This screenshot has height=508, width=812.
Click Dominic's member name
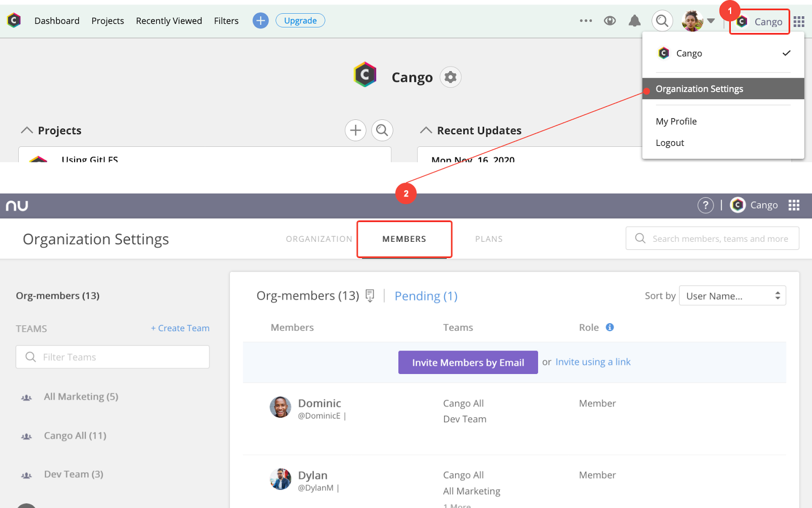pyautogui.click(x=320, y=403)
